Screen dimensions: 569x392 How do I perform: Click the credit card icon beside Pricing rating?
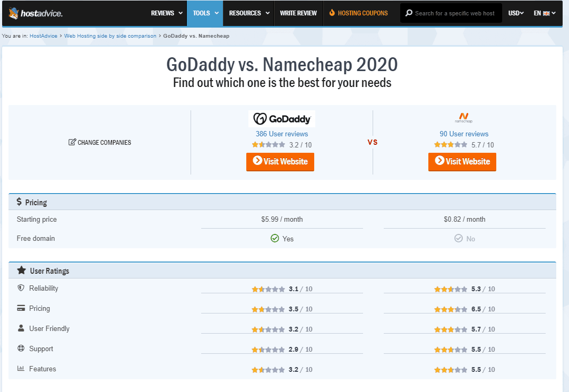21,308
